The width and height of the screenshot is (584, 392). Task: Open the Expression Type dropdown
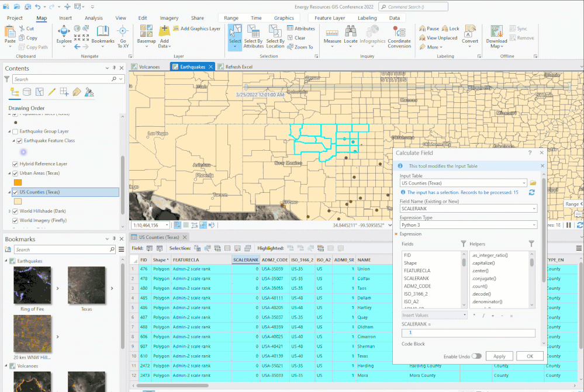pos(534,224)
